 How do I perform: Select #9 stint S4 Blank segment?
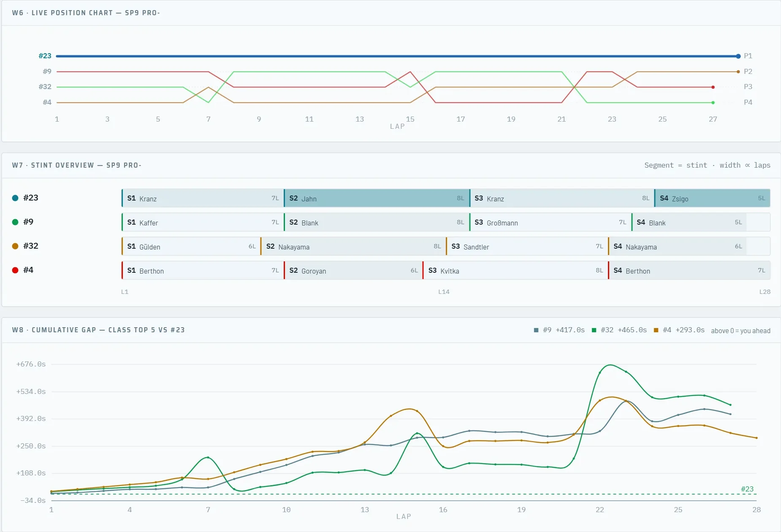point(689,223)
